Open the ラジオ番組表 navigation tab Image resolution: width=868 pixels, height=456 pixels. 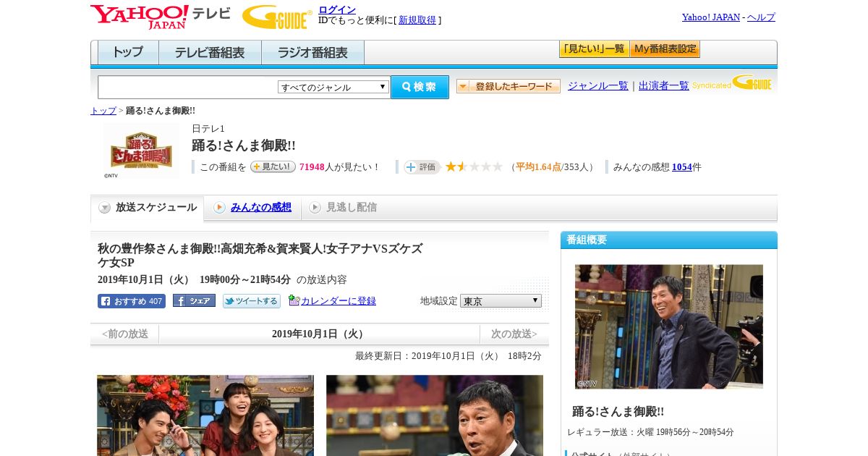pyautogui.click(x=313, y=53)
